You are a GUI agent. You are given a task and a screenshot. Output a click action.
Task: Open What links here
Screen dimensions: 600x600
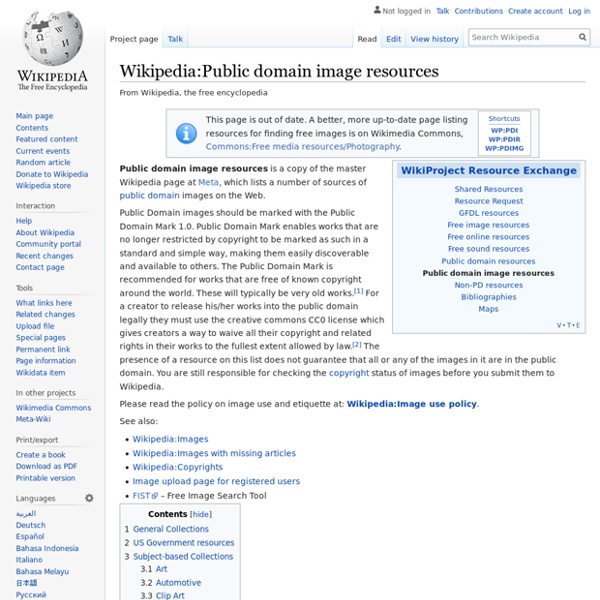point(44,303)
